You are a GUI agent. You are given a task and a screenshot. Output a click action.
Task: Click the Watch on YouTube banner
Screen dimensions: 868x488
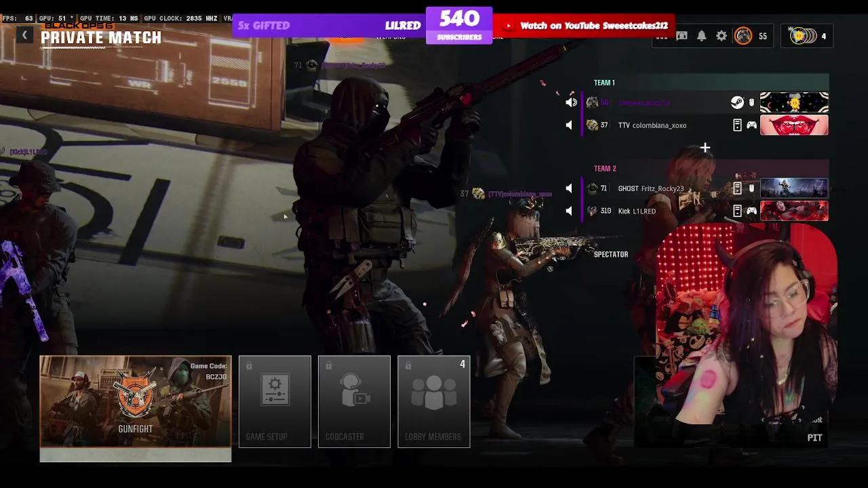click(x=584, y=26)
